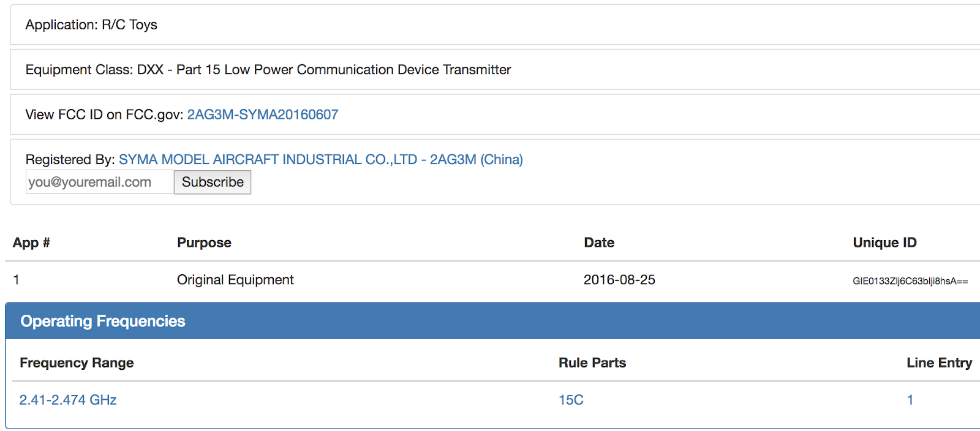The image size is (980, 431).
Task: Select the 2016-08-25 date cell
Action: (x=619, y=280)
